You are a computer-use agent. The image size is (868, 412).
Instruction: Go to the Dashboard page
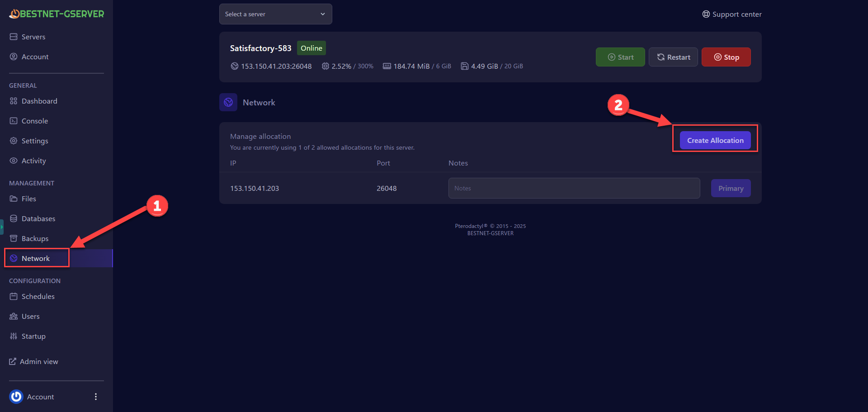(x=39, y=101)
